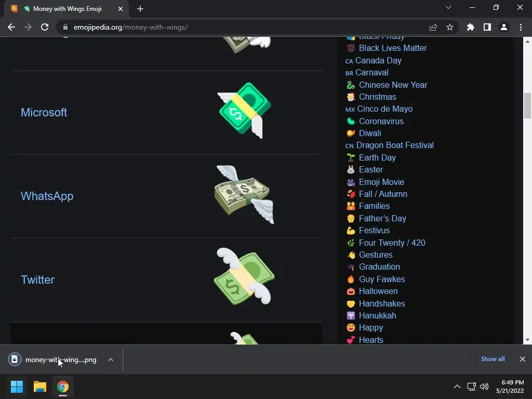532x399 pixels.
Task: Share this page from the address bar
Action: click(x=433, y=27)
